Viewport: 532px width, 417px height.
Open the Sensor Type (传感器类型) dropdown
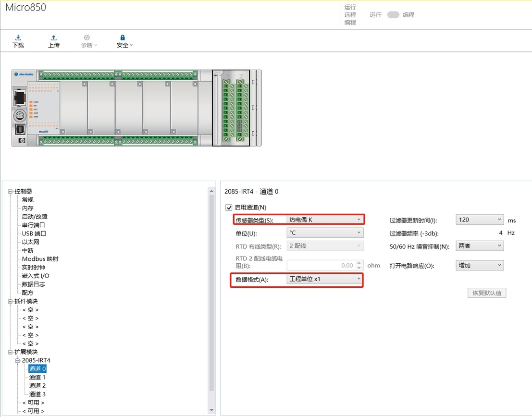325,220
